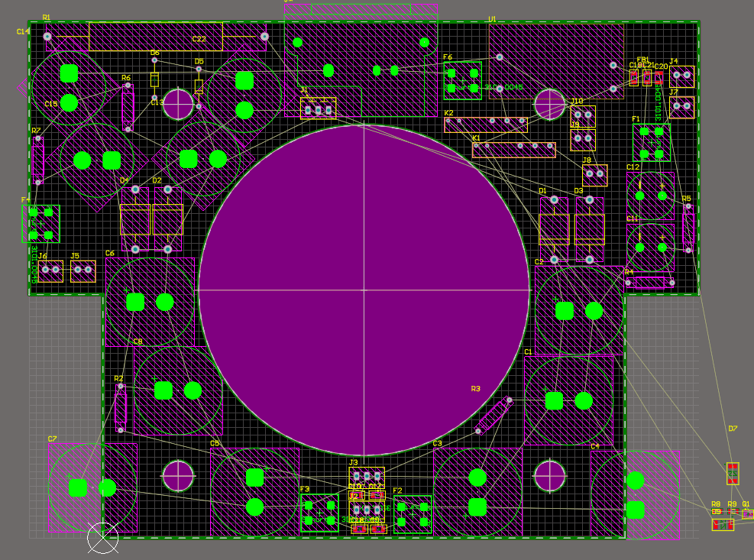Screen dimensions: 754x560
Task: Select the D2 diode designator
Action: pos(157,180)
